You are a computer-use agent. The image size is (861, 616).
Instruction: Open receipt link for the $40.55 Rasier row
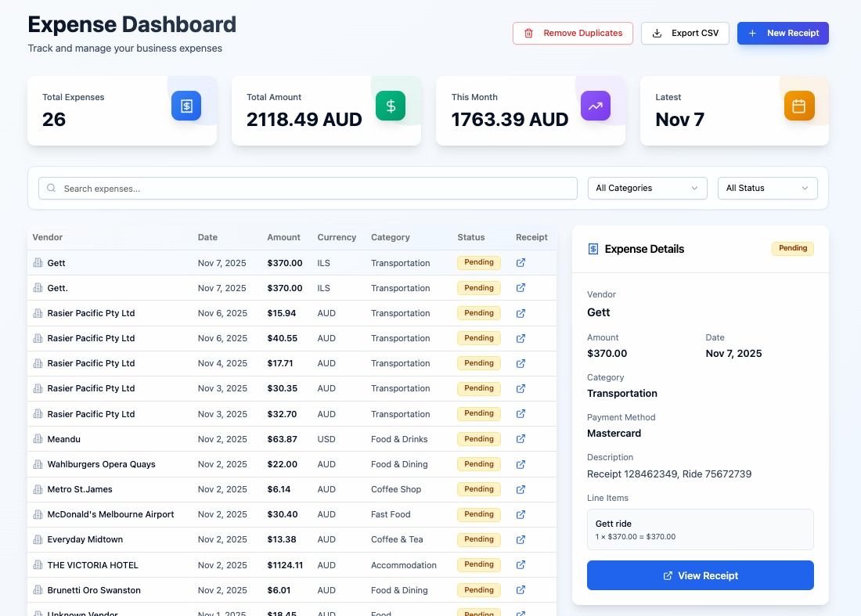(x=521, y=338)
